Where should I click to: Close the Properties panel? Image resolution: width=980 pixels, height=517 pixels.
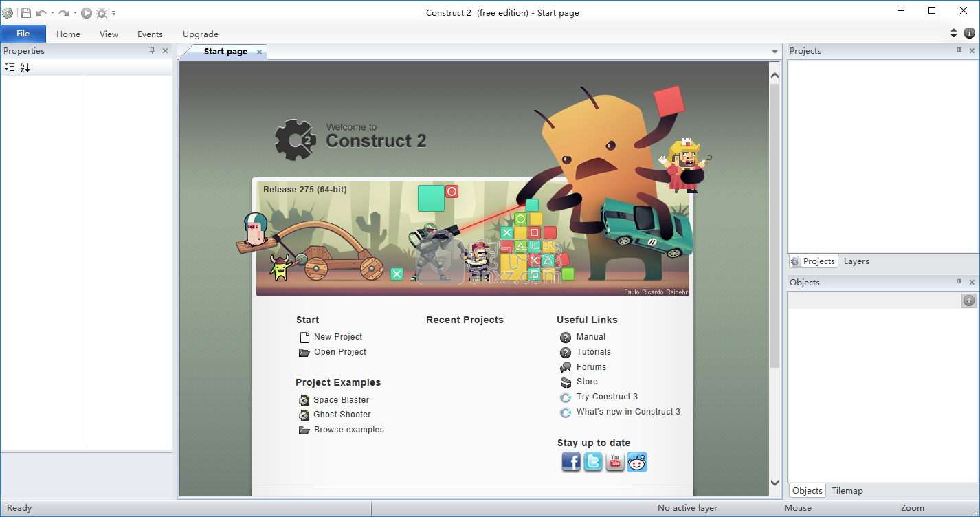(x=165, y=51)
